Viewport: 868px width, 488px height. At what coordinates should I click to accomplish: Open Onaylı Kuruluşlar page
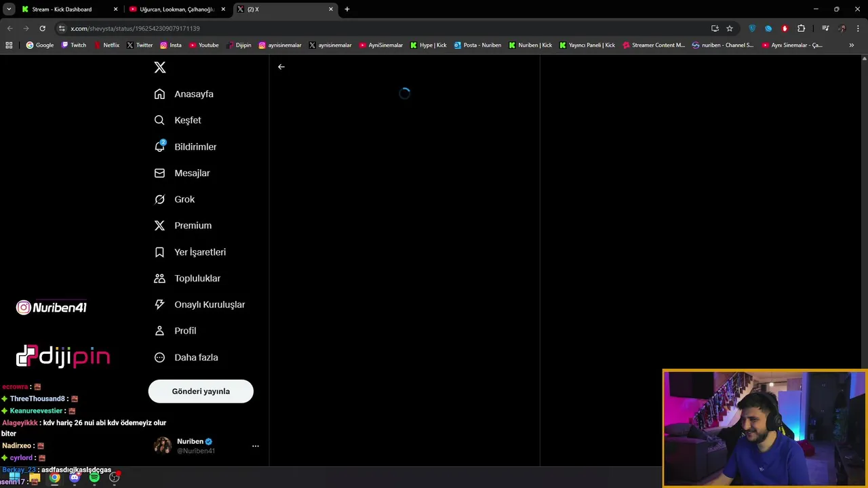(x=199, y=304)
